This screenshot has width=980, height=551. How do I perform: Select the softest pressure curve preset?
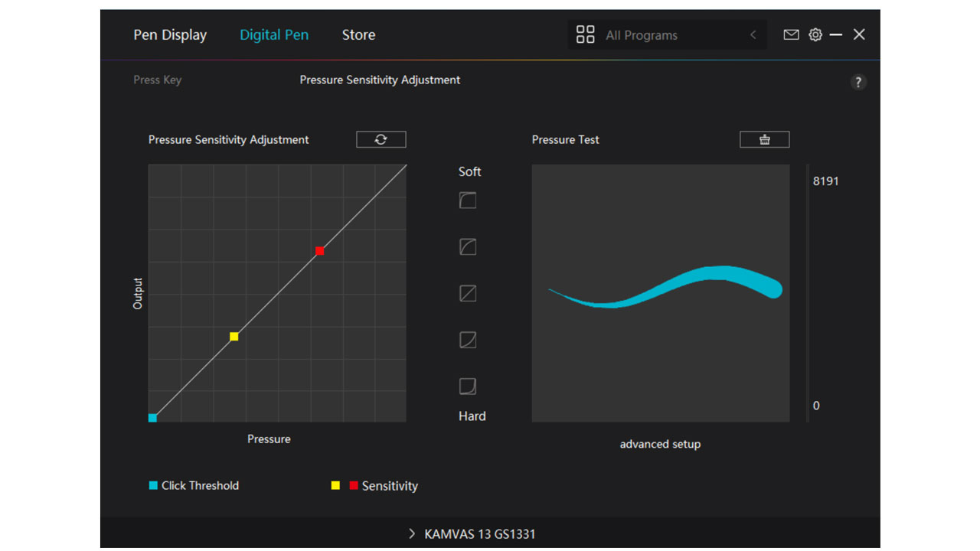coord(468,201)
